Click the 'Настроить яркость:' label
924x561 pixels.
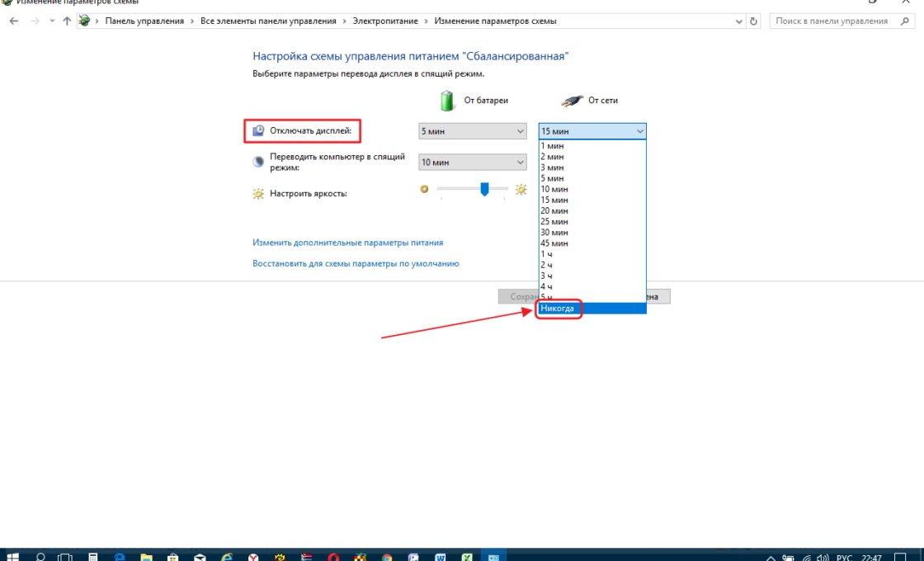(x=309, y=193)
